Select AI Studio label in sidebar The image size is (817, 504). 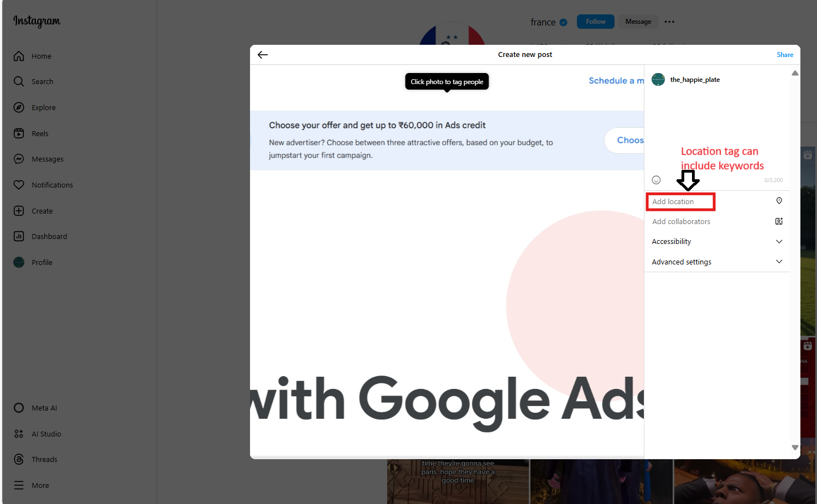point(46,434)
